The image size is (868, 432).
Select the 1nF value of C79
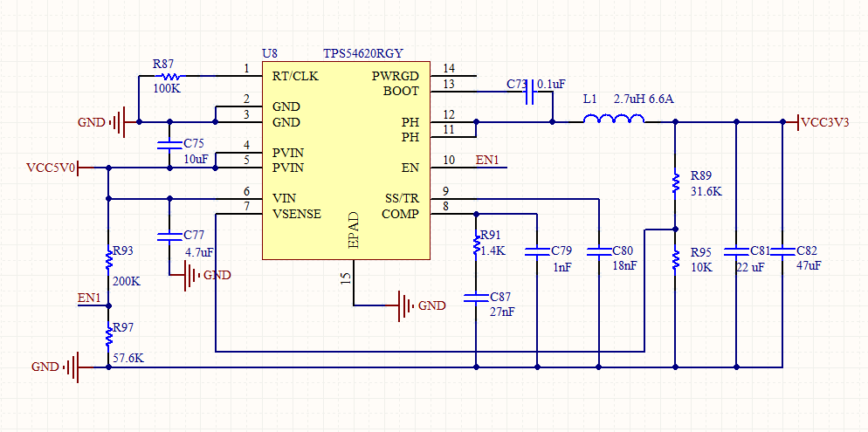pyautogui.click(x=561, y=267)
